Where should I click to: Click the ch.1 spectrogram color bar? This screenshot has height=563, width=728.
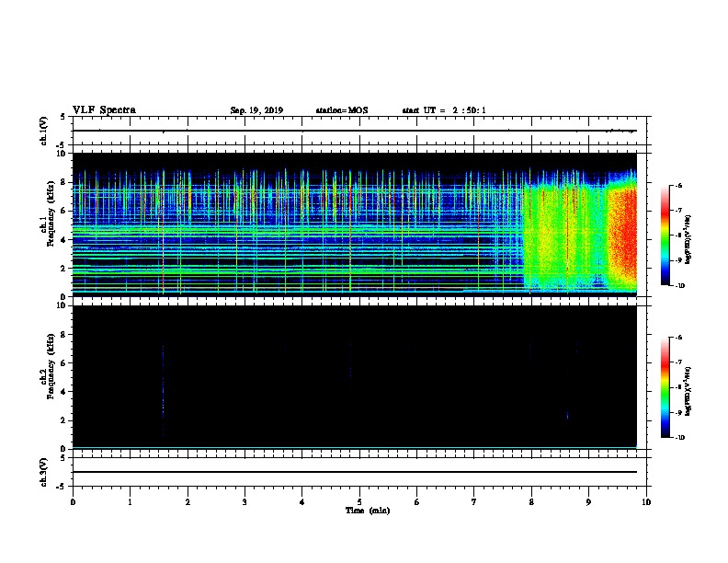click(665, 236)
